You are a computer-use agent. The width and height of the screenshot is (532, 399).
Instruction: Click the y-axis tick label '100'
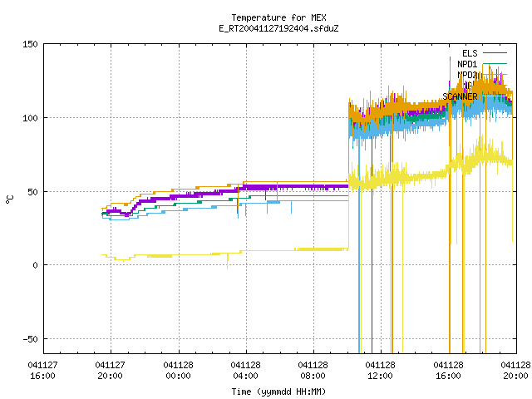pyautogui.click(x=30, y=118)
